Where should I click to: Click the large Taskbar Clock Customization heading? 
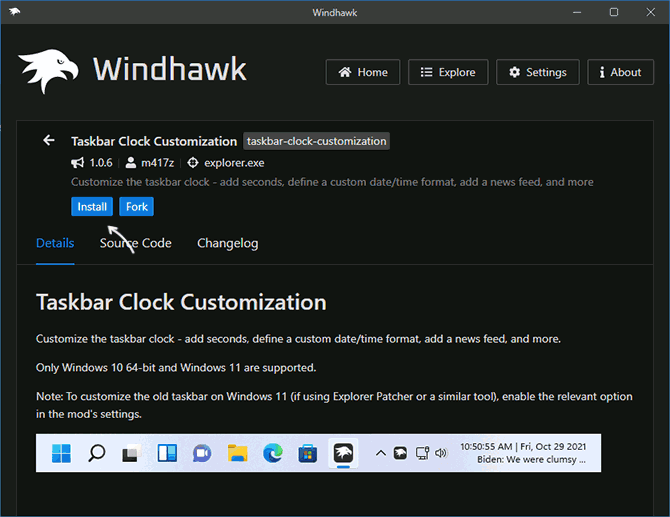click(x=181, y=302)
